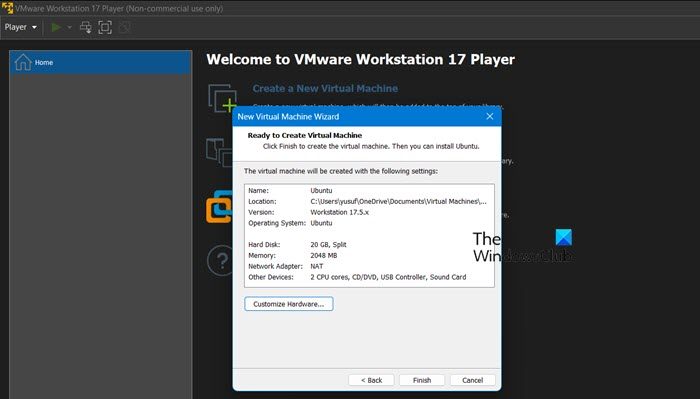Click the Unity mode toolbar icon
700x399 pixels.
pyautogui.click(x=125, y=27)
